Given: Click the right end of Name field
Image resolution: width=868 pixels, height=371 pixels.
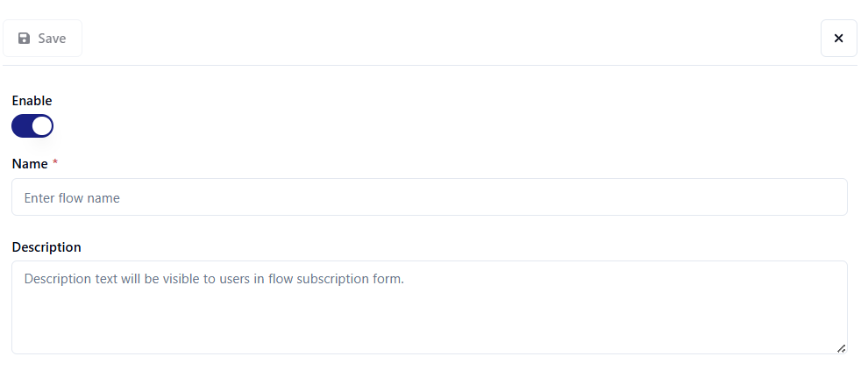Looking at the screenshot, I should click(x=824, y=197).
